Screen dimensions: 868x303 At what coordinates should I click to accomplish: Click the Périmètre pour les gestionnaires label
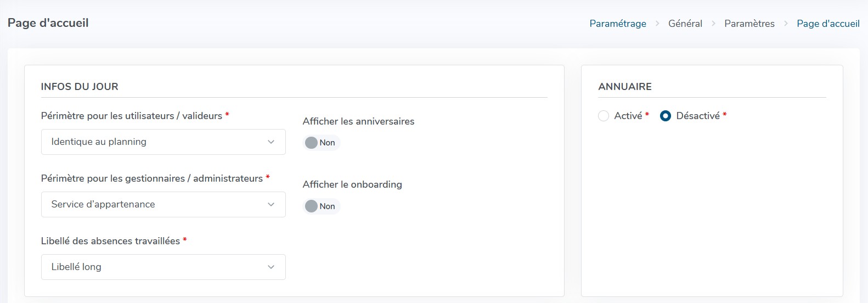click(151, 178)
